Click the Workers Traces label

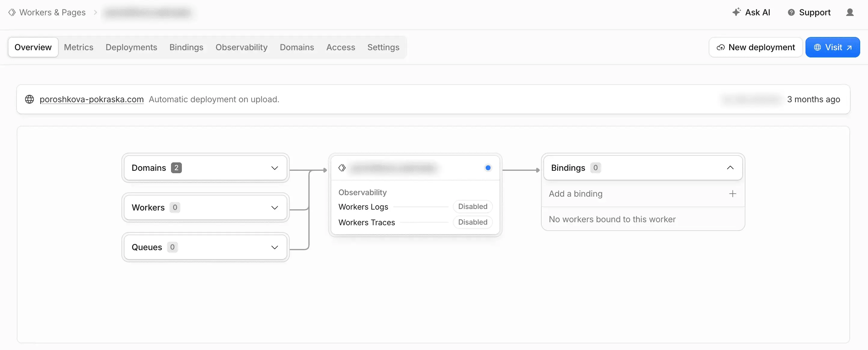(367, 222)
